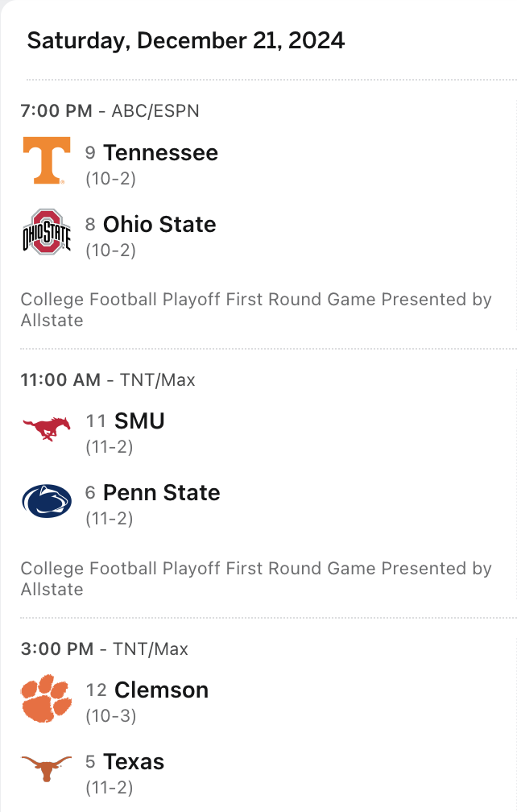This screenshot has height=812, width=517.
Task: Click the playoff note under Ohio State
Action: click(255, 309)
